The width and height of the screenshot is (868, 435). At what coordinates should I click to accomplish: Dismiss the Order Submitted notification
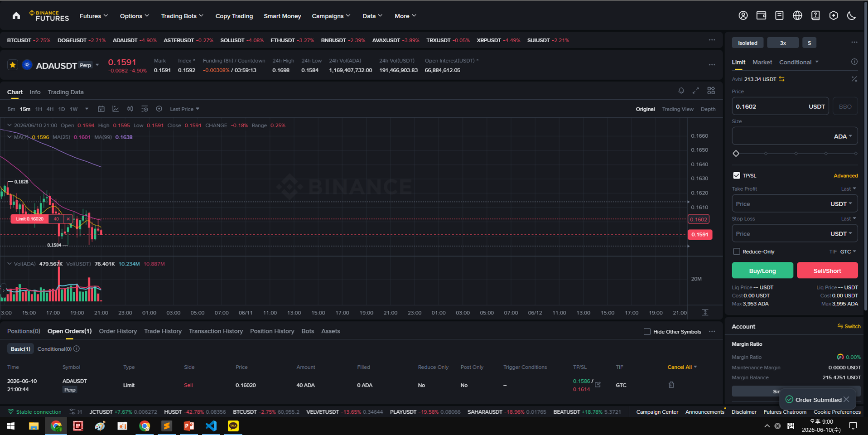click(846, 399)
